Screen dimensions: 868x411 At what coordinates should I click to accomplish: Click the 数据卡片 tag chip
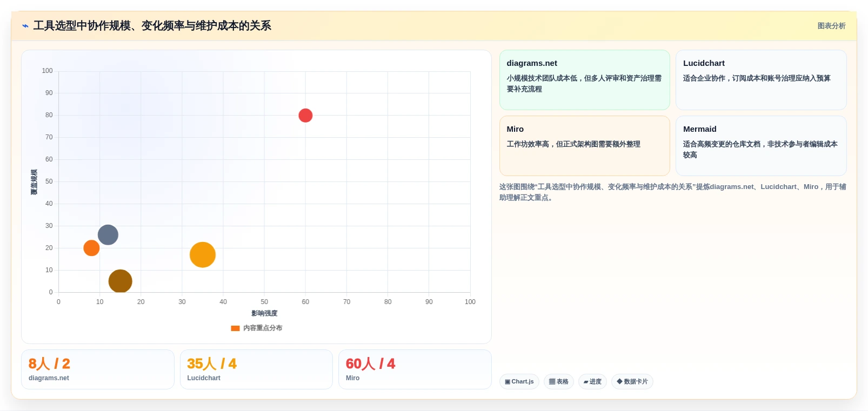coord(632,382)
